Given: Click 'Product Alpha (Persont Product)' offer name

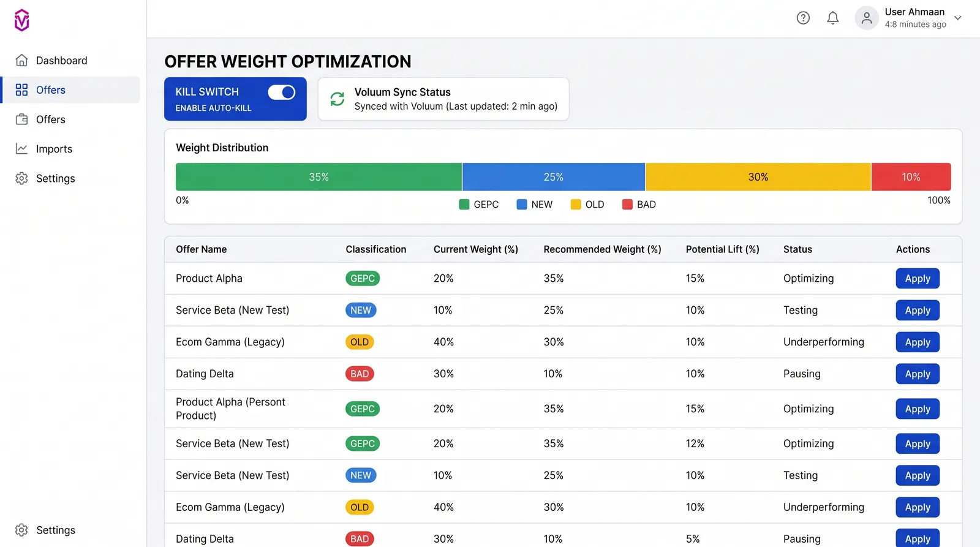Looking at the screenshot, I should pyautogui.click(x=230, y=409).
